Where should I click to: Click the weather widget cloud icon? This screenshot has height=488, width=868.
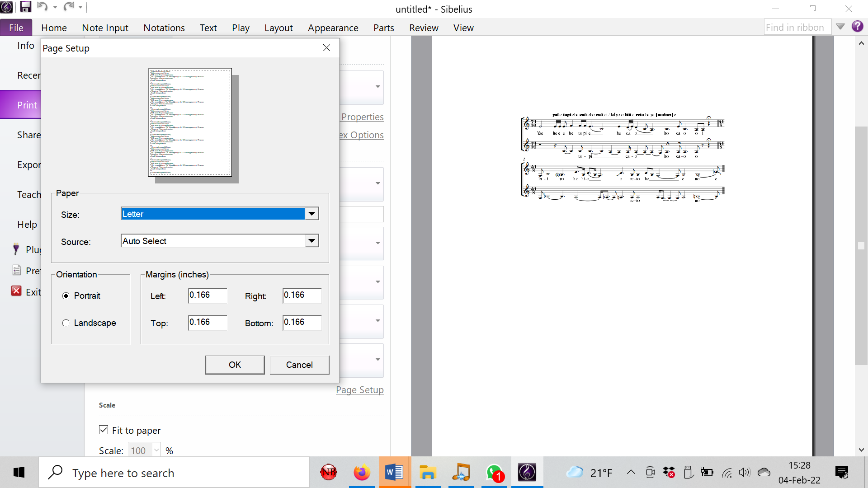coord(575,472)
